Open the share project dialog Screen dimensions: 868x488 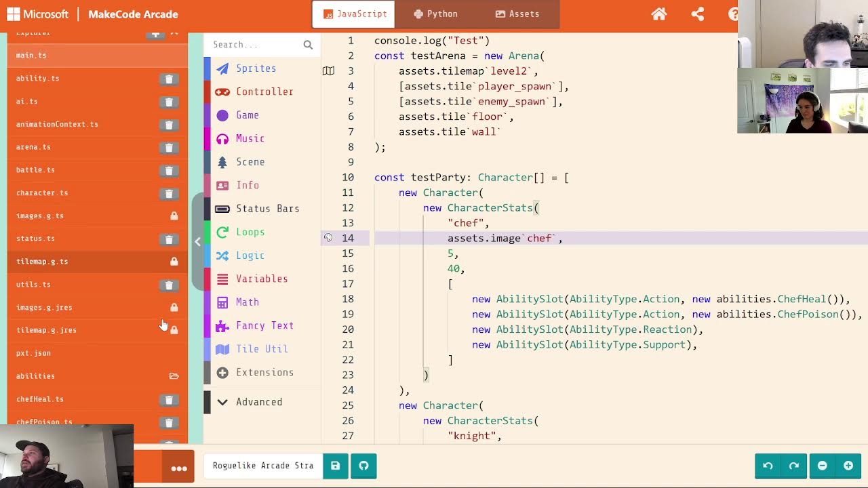point(697,14)
